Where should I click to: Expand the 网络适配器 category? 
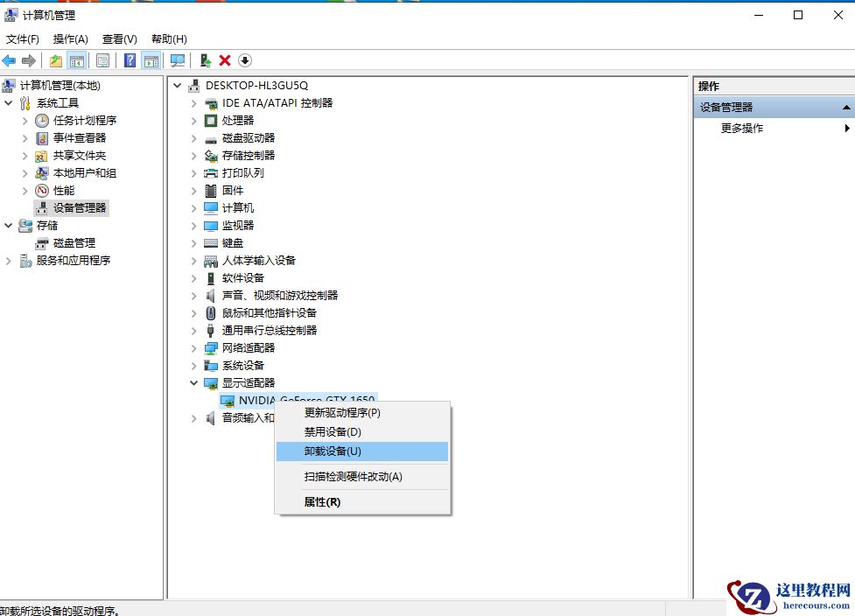click(x=193, y=347)
